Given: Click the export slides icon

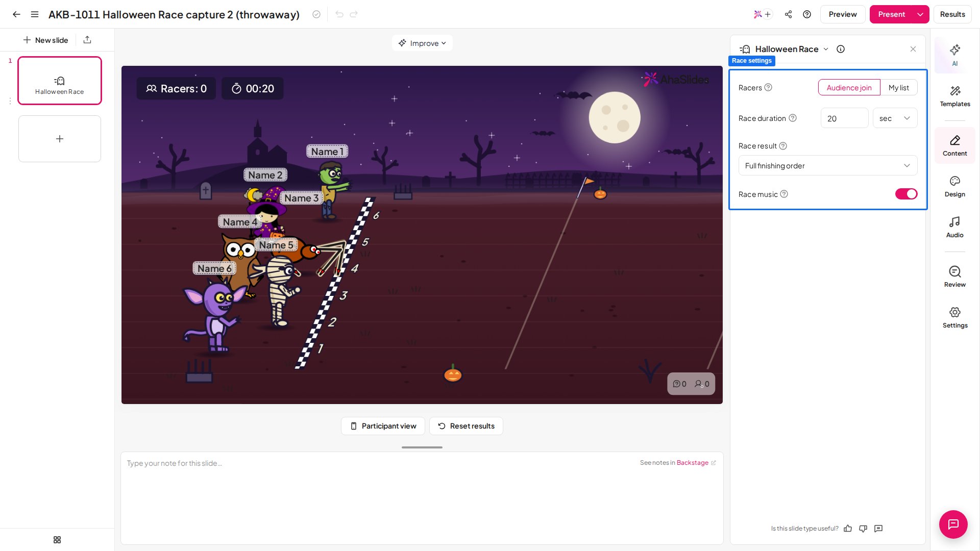Looking at the screenshot, I should pos(87,40).
